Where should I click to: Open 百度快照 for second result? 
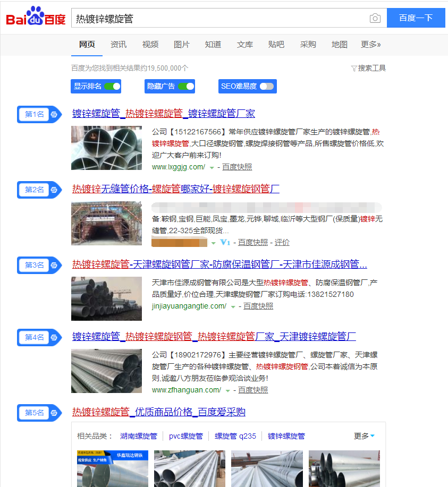[x=253, y=243]
